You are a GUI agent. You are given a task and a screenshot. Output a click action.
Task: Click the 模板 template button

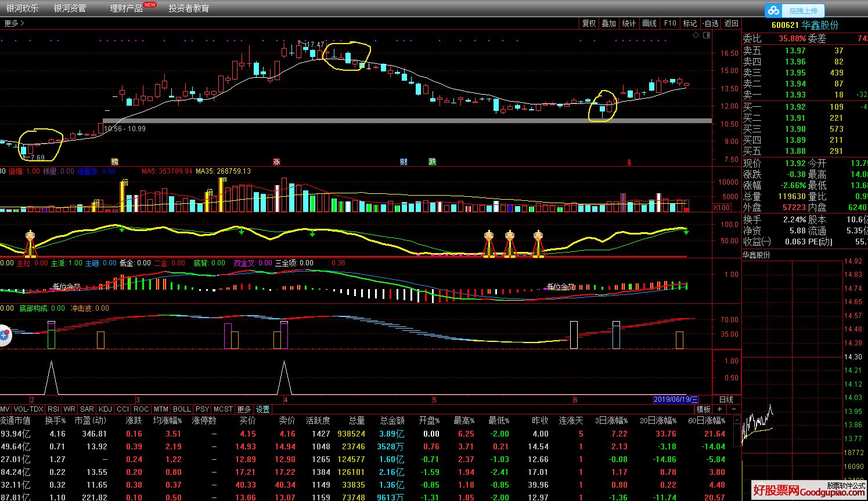[x=704, y=409]
